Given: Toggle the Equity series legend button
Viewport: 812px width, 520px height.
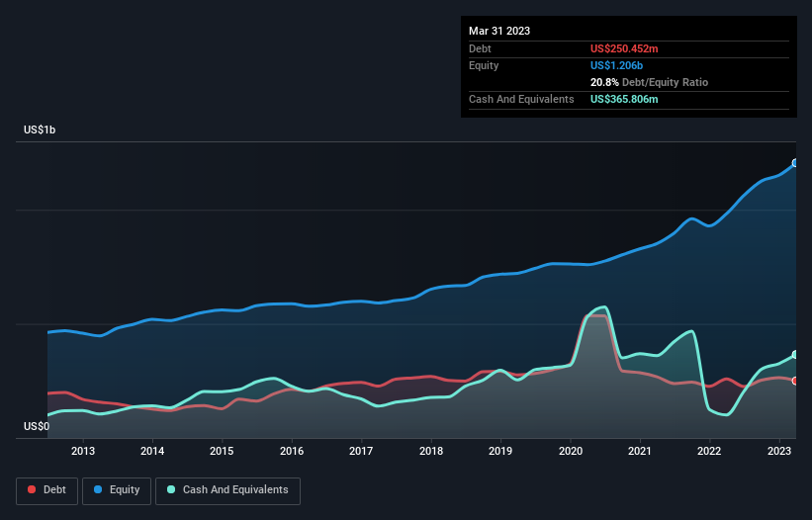Looking at the screenshot, I should tap(117, 490).
